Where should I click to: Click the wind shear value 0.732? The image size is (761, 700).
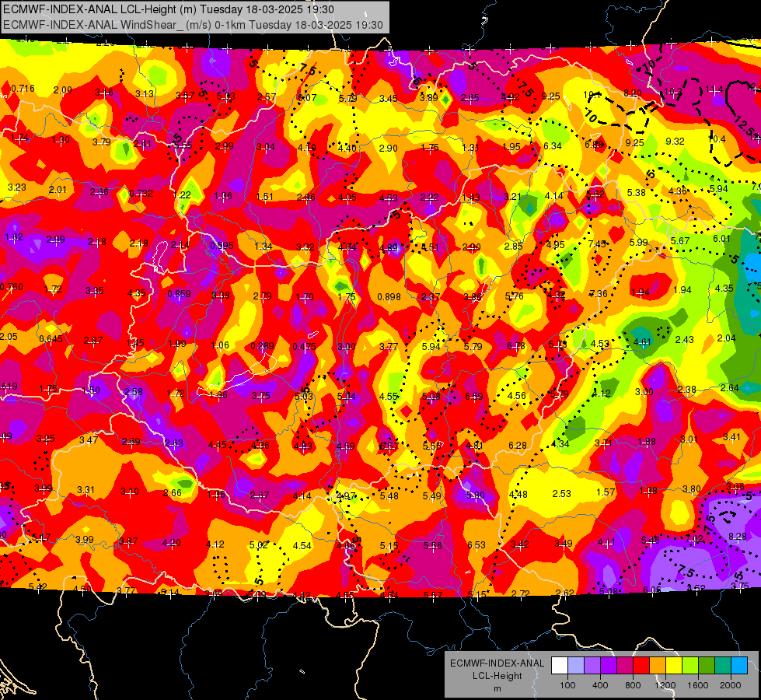pyautogui.click(x=141, y=194)
